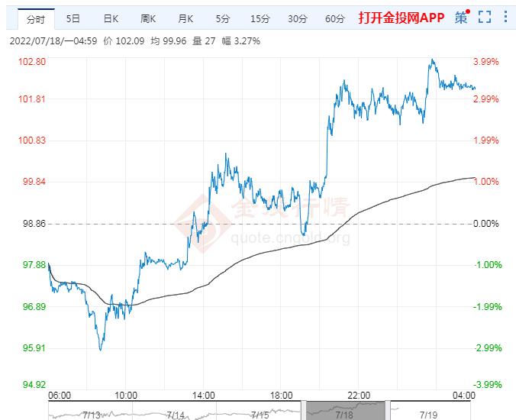Image resolution: width=516 pixels, height=420 pixels.
Task: Open the 月K chart tab
Action: pos(185,19)
